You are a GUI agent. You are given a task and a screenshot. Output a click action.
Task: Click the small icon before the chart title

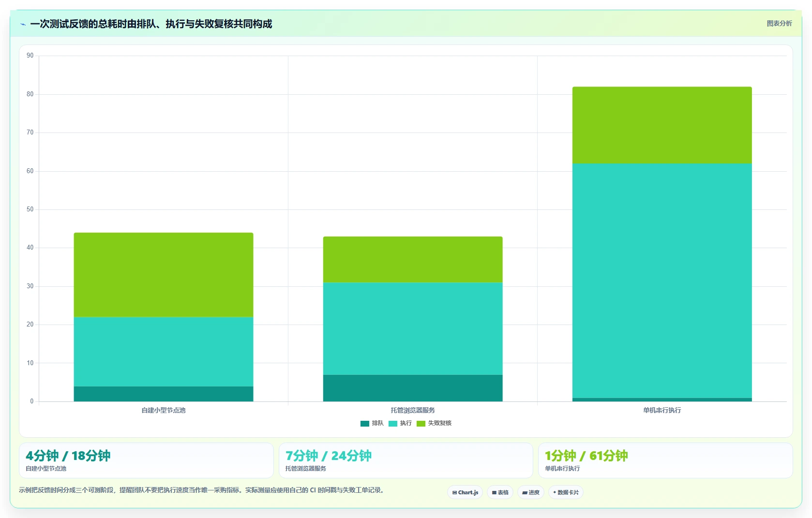(x=23, y=24)
